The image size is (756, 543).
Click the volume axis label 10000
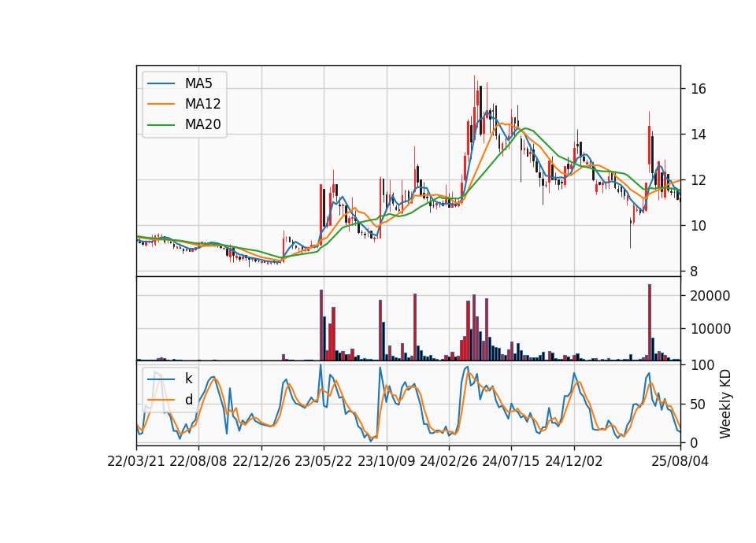(x=710, y=329)
